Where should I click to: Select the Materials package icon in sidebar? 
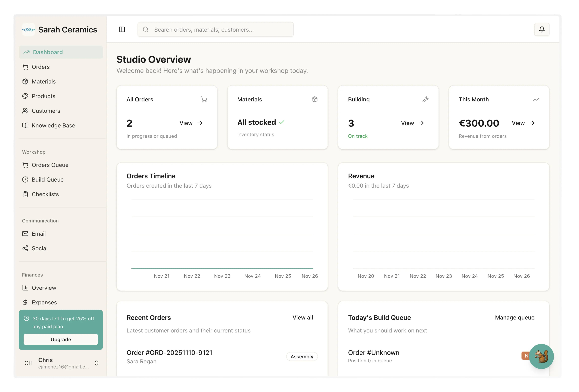click(x=25, y=81)
